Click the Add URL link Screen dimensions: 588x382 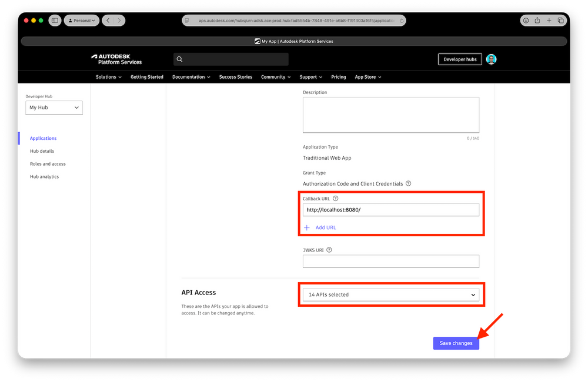coord(325,227)
